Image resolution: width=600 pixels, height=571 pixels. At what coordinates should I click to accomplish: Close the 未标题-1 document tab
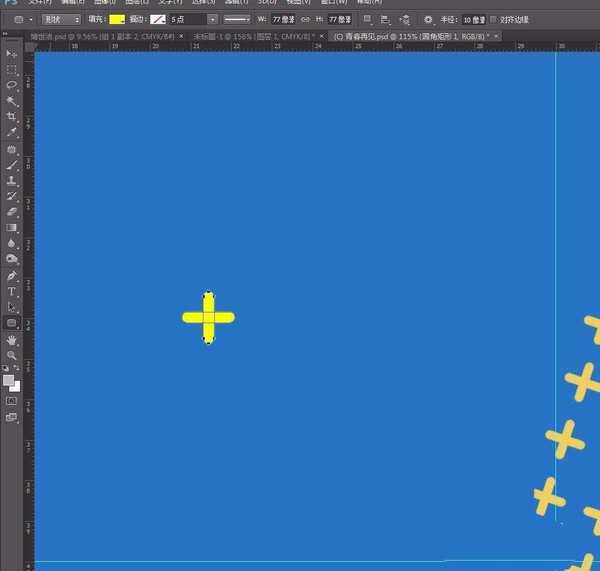[322, 36]
